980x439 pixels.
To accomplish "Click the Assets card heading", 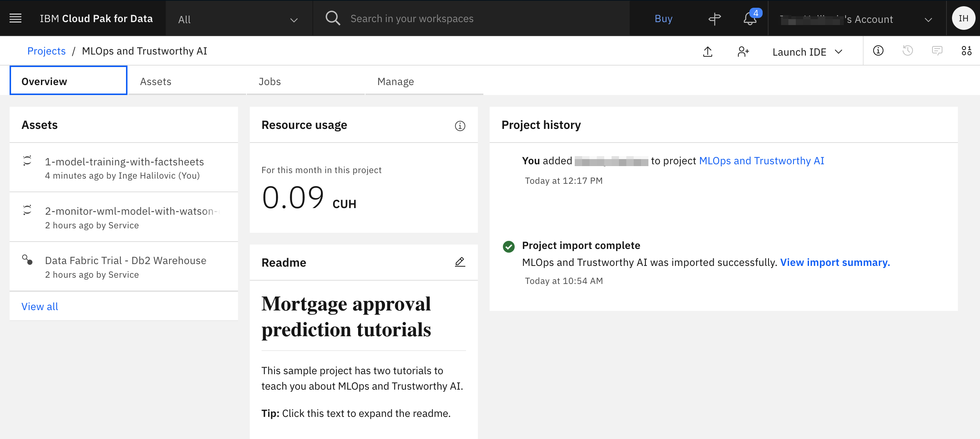I will tap(39, 125).
